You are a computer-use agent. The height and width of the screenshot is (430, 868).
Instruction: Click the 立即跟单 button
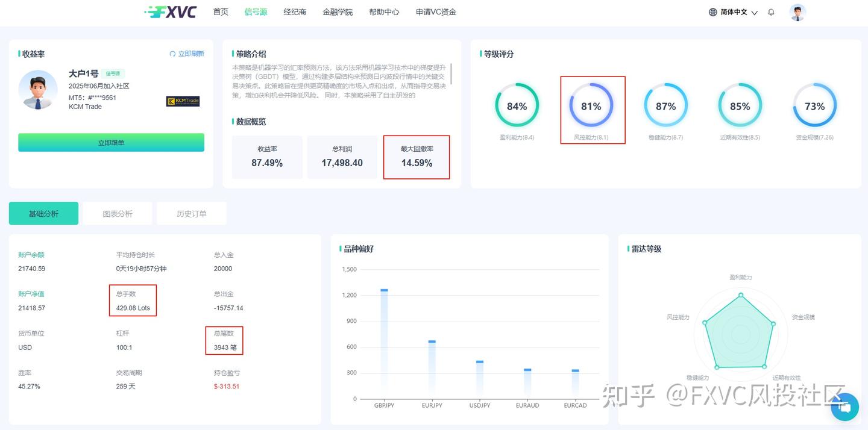coord(111,142)
